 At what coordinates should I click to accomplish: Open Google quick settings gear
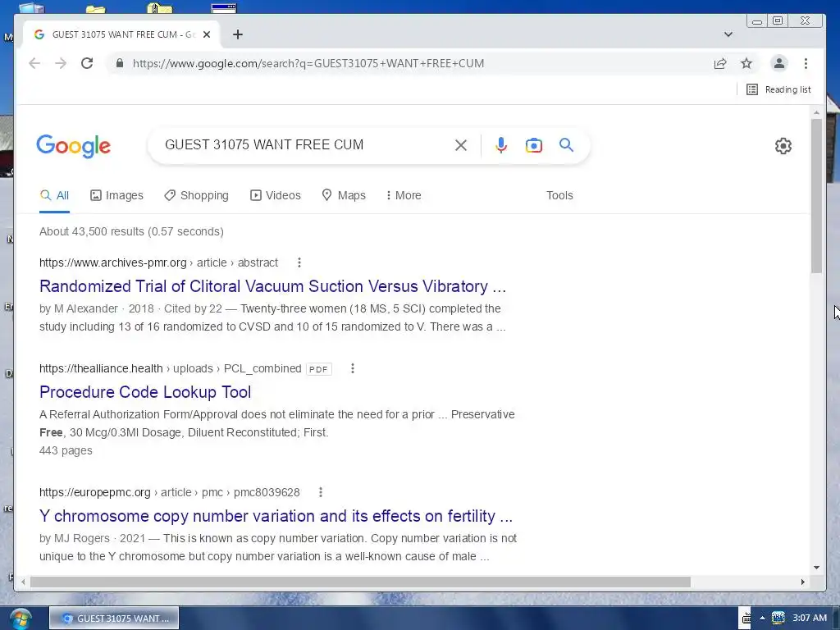[x=783, y=146]
